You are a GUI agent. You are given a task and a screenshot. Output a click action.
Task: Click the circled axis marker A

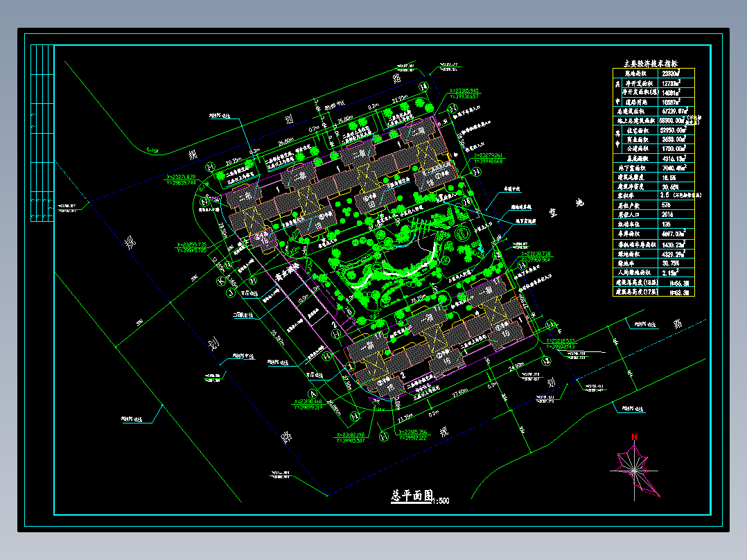313,394
